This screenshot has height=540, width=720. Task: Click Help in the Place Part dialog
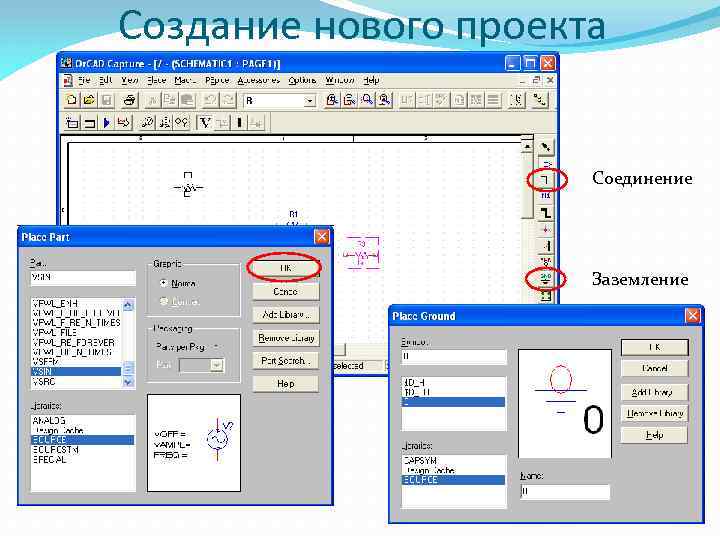click(x=285, y=383)
